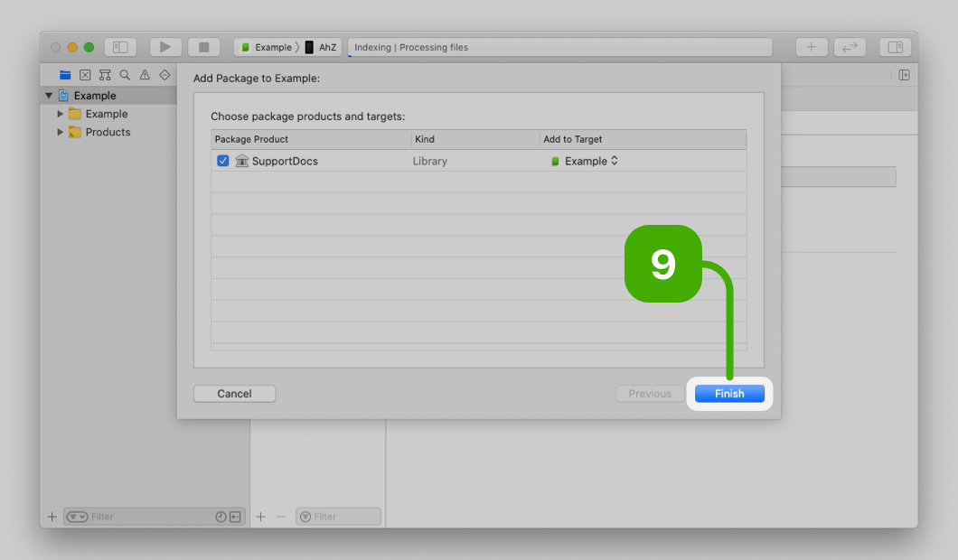Collapse the Example project root item
The height and width of the screenshot is (560, 958).
[49, 96]
